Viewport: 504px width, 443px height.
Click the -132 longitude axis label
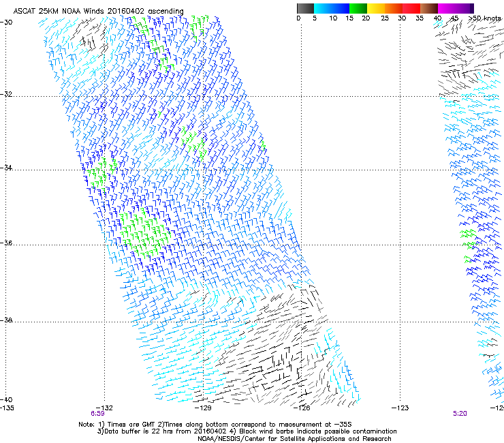pos(104,408)
